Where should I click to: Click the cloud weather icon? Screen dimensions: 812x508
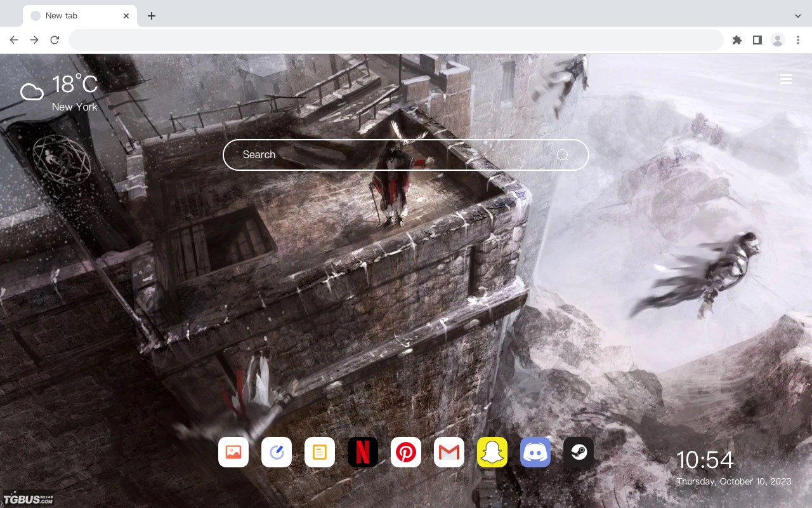[x=32, y=93]
